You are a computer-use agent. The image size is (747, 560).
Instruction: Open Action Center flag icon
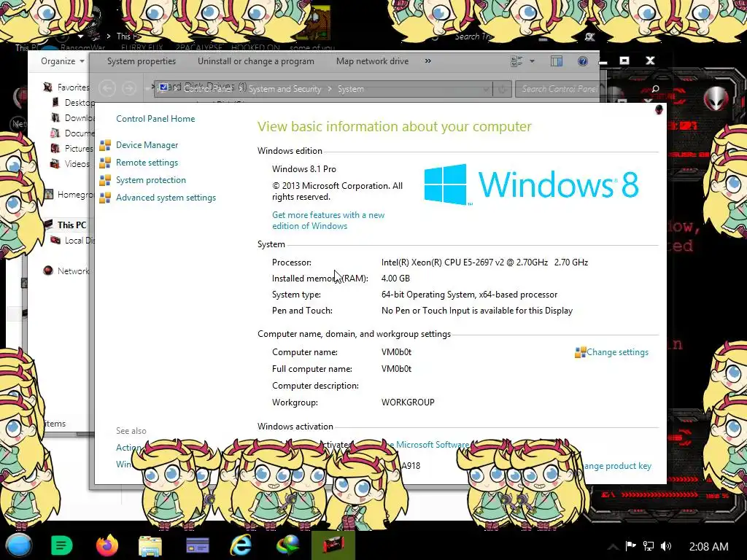pos(631,546)
